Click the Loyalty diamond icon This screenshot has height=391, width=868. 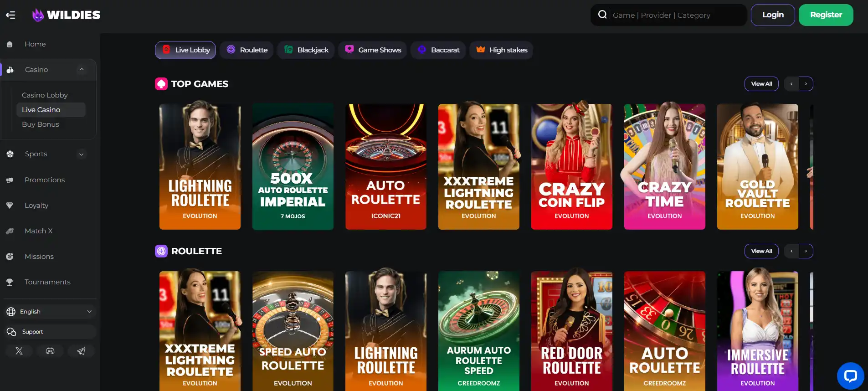pyautogui.click(x=10, y=206)
